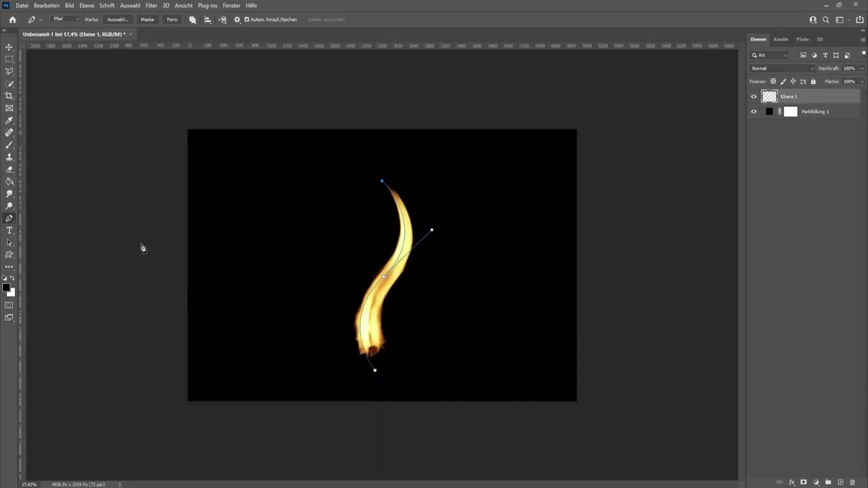This screenshot has width=868, height=488.
Task: Open path arrangement options
Action: [222, 19]
